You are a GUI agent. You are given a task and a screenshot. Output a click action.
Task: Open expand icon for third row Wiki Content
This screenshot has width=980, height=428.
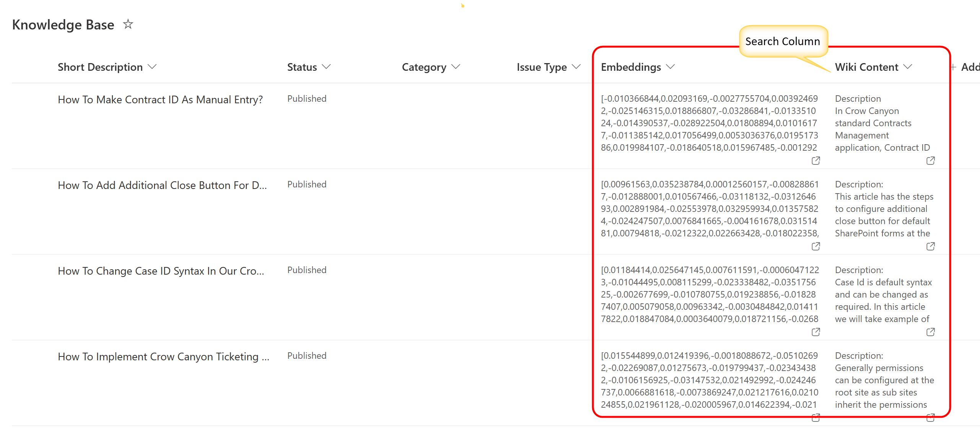coord(930,332)
